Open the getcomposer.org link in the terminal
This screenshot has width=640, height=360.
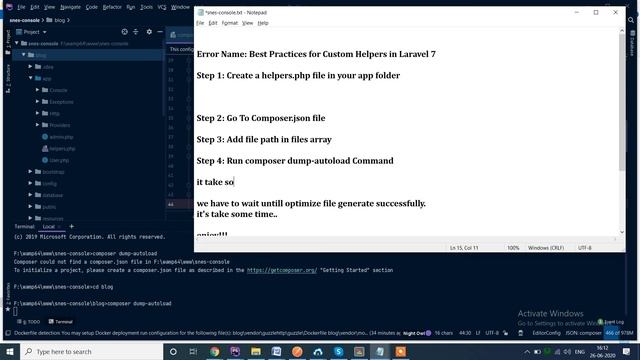tap(282, 270)
